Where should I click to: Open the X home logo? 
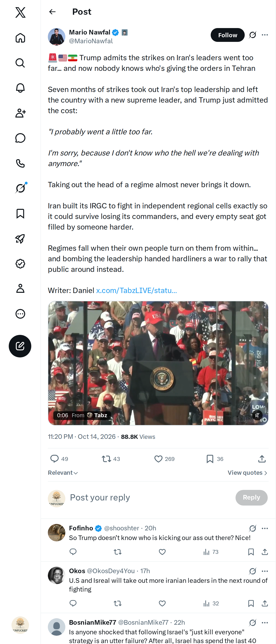pyautogui.click(x=20, y=12)
